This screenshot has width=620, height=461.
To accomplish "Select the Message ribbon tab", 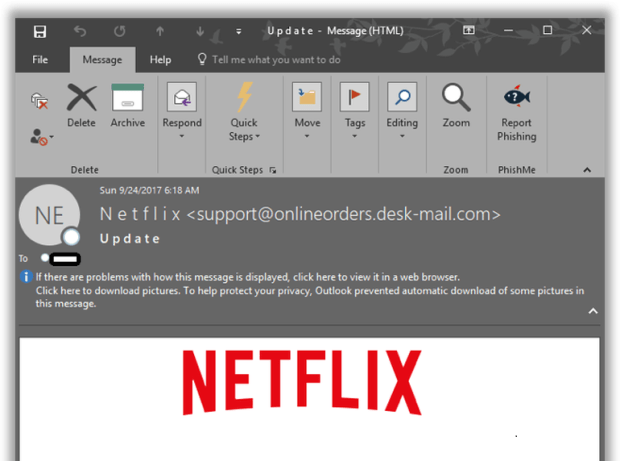I will click(x=102, y=60).
